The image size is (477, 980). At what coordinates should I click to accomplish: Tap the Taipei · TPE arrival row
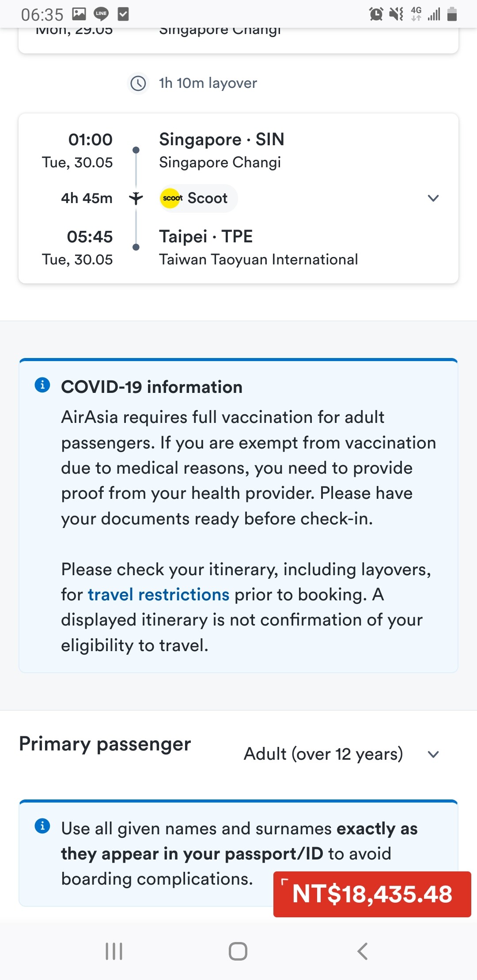tap(206, 237)
